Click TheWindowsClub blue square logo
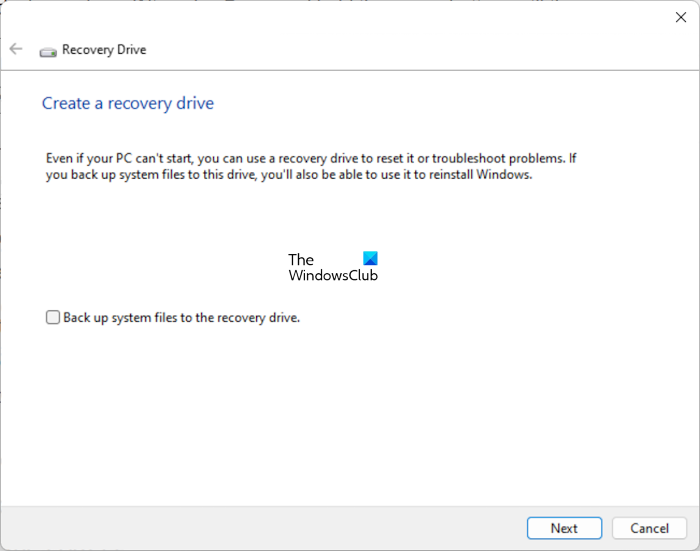This screenshot has height=551, width=700. coord(370,259)
